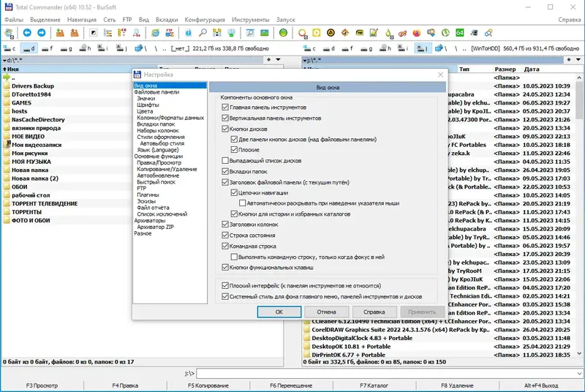This screenshot has width=585, height=392.
Task: Click Справка button in settings dialog
Action: point(374,312)
